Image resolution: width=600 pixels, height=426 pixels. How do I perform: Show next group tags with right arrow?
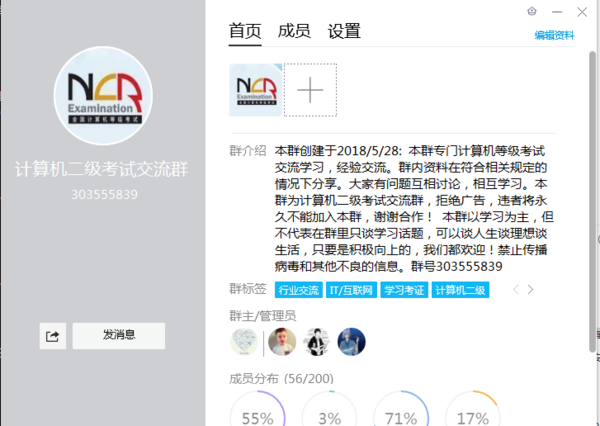(x=530, y=290)
